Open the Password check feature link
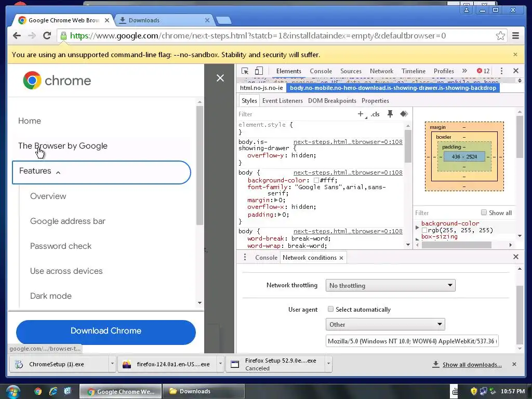The image size is (532, 399). coord(61,246)
